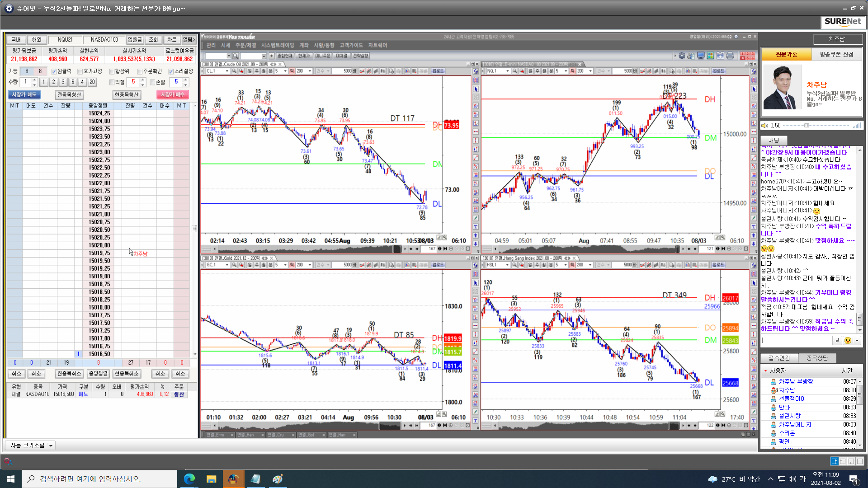The width and height of the screenshot is (868, 488).
Task: Open the CL,1 symbol dropdown in Crude Oil chart
Action: (x=227, y=71)
